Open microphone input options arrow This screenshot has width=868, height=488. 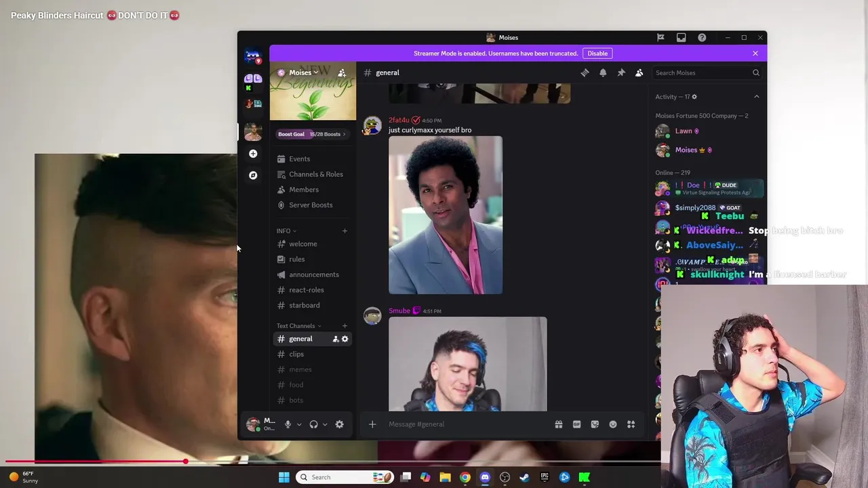coord(299,424)
